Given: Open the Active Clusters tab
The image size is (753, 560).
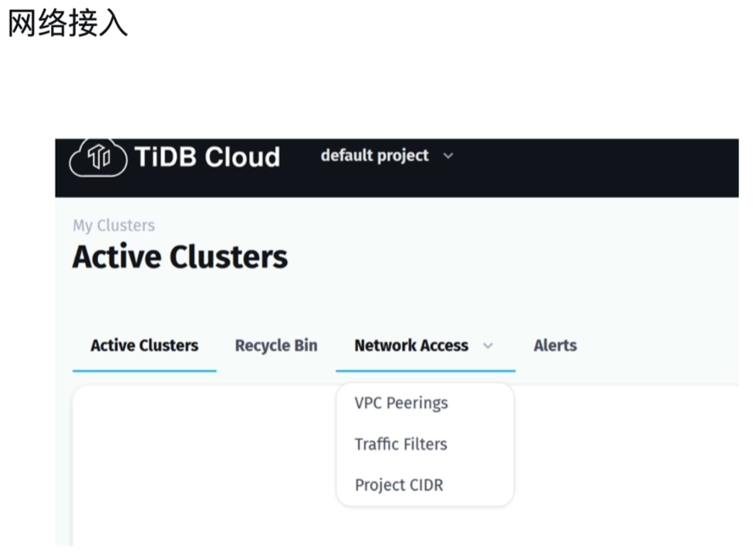Looking at the screenshot, I should point(144,346).
